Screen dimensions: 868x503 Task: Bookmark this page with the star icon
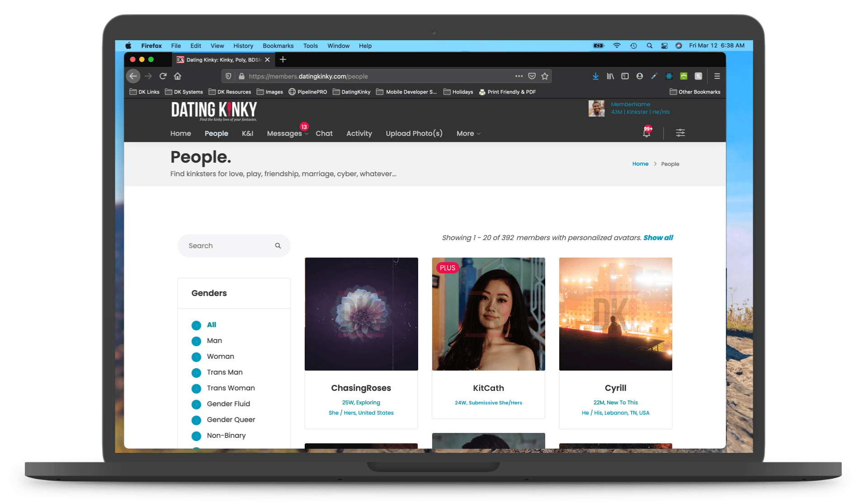545,76
